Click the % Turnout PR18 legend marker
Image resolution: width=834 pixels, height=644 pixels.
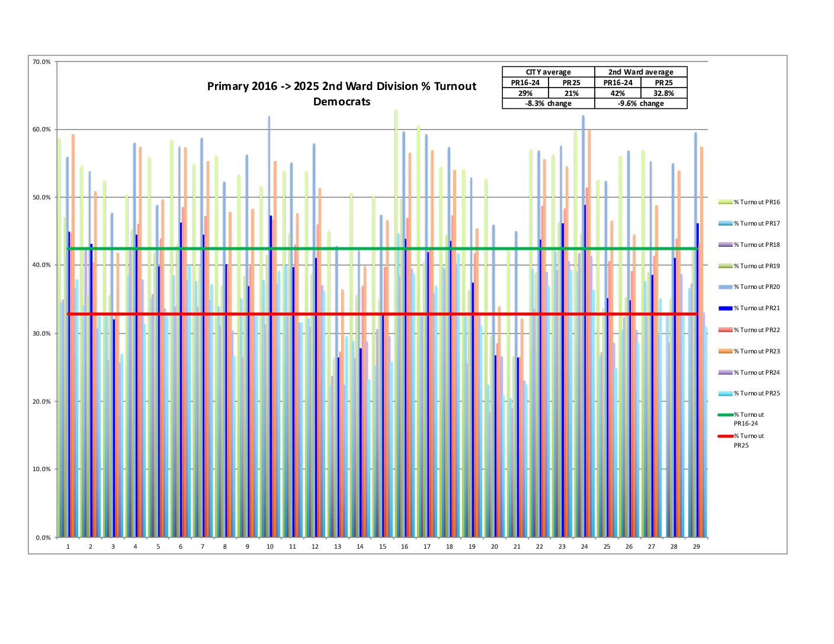725,245
